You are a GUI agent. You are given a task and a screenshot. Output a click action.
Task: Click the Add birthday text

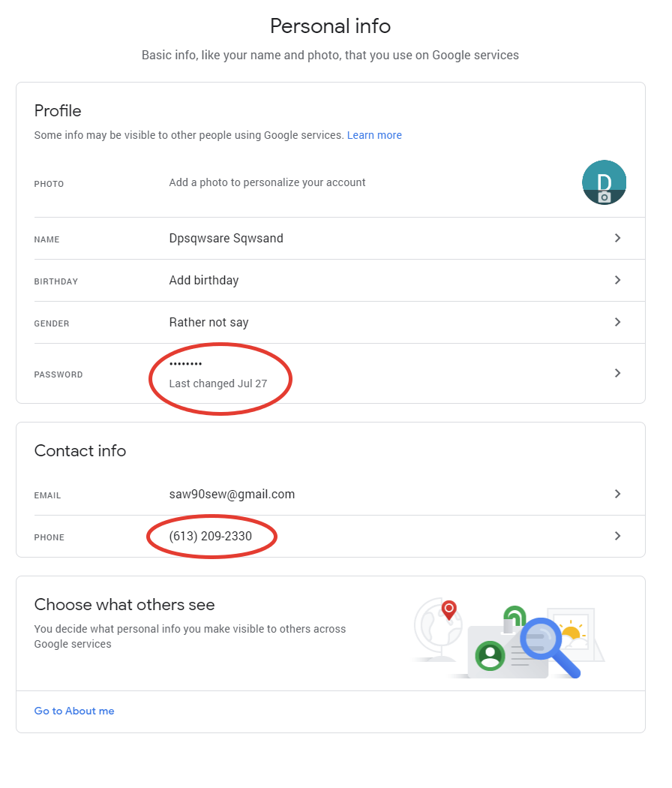tap(203, 281)
